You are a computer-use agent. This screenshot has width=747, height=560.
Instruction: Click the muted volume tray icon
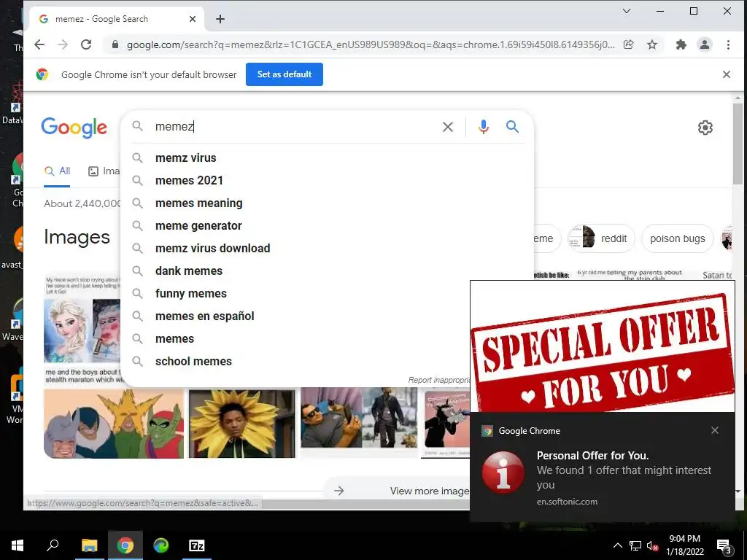click(x=653, y=545)
